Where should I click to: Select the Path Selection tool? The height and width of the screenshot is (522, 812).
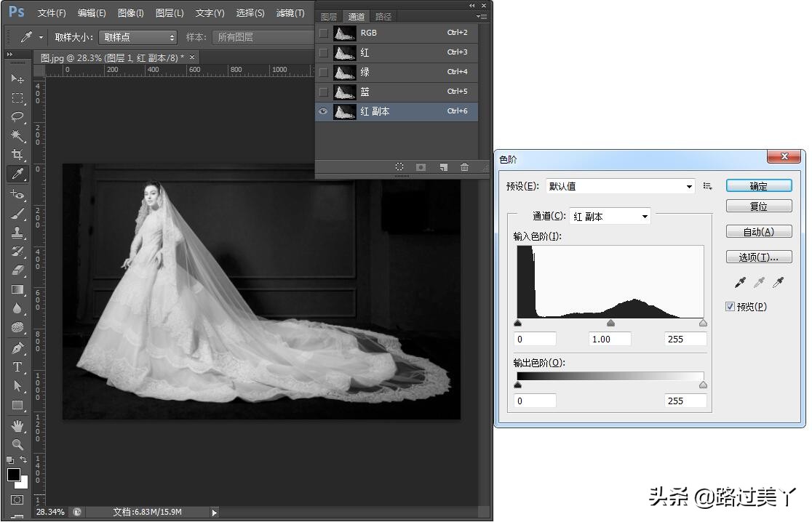pyautogui.click(x=17, y=386)
